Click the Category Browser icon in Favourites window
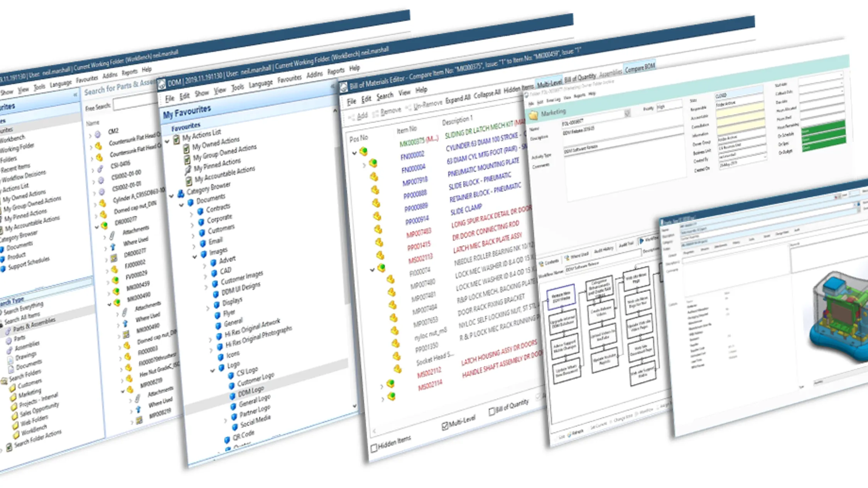This screenshot has height=488, width=868. click(x=181, y=194)
